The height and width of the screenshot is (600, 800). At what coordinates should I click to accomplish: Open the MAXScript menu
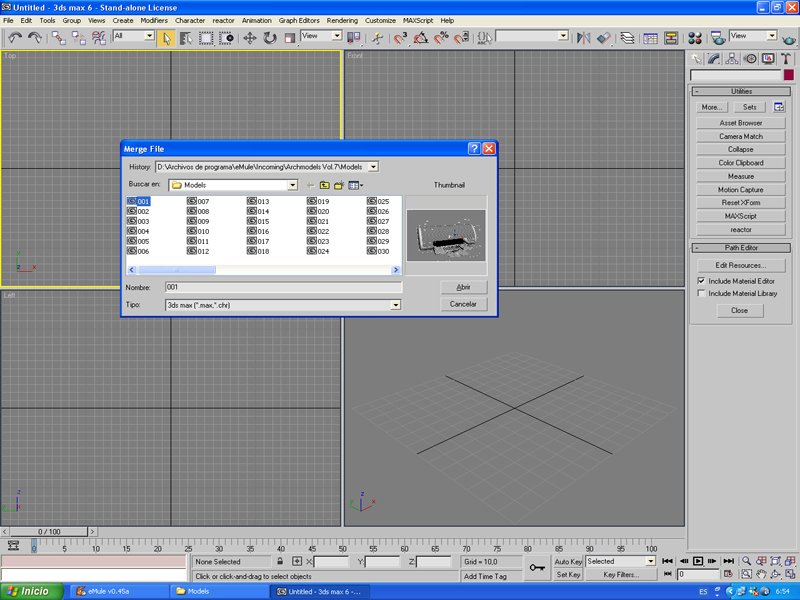418,20
